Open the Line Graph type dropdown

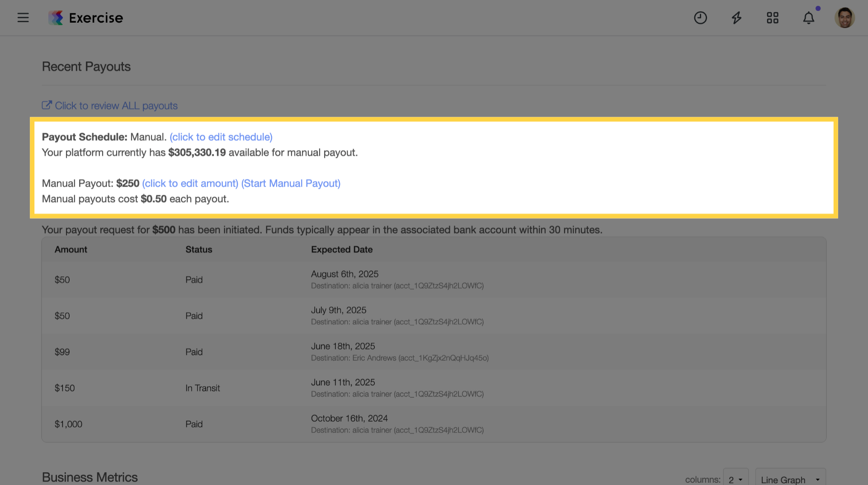[790, 479]
